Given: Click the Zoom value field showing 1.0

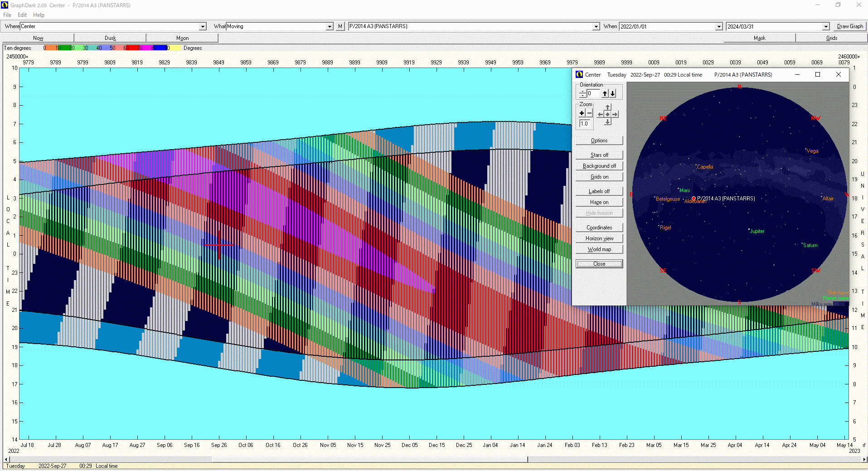Looking at the screenshot, I should [585, 123].
